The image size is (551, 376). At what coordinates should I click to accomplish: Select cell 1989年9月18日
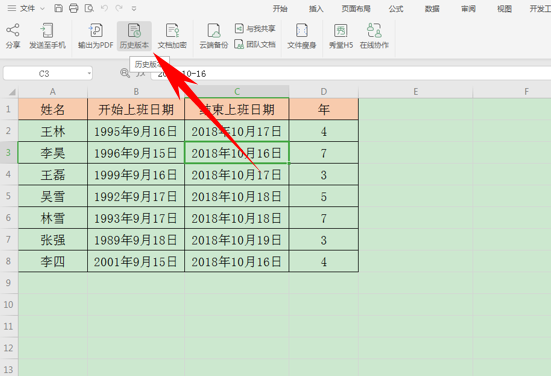(x=136, y=240)
